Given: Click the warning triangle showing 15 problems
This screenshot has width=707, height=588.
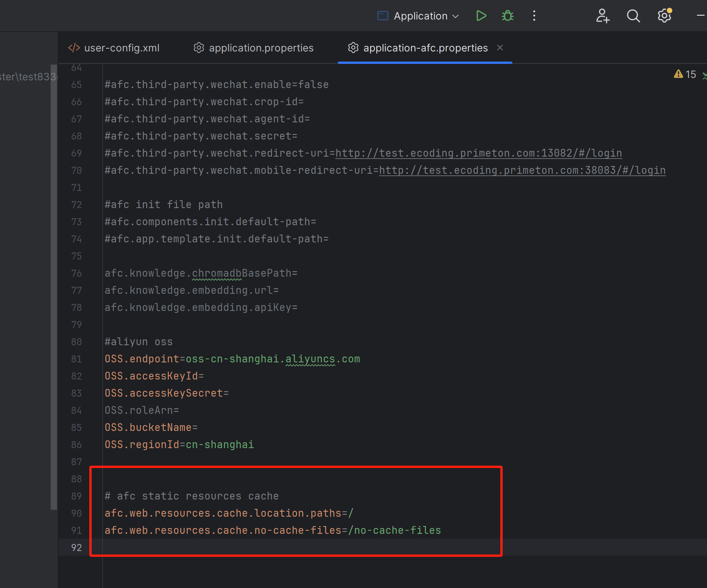Looking at the screenshot, I should click(x=679, y=74).
